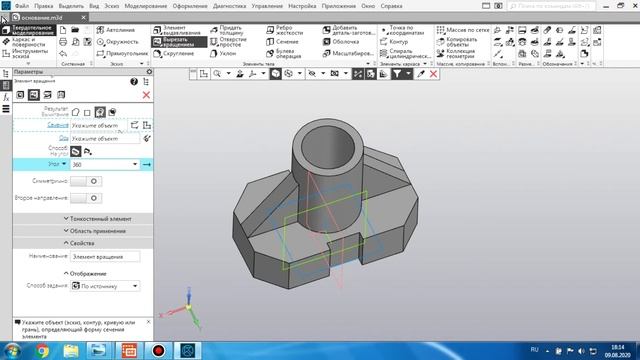Viewport: 640px width, 360px height.
Task: Select the fourth Результат mode icon
Action: 112,112
